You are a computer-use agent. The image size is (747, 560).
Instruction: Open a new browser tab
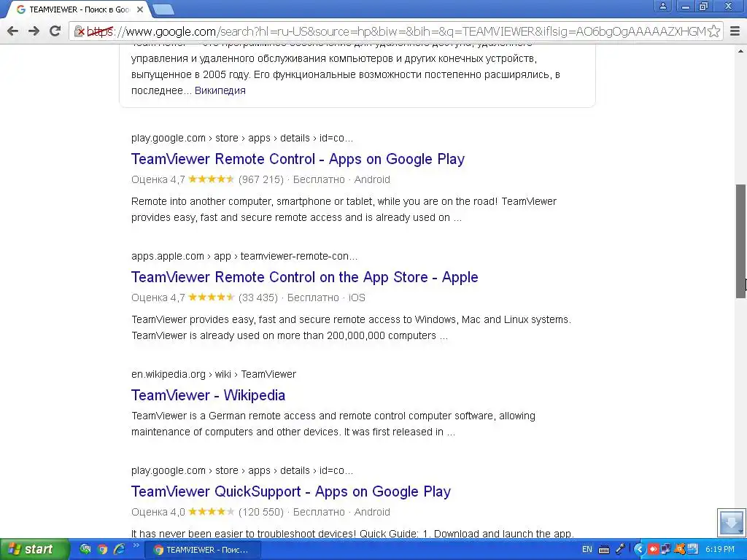(x=163, y=9)
